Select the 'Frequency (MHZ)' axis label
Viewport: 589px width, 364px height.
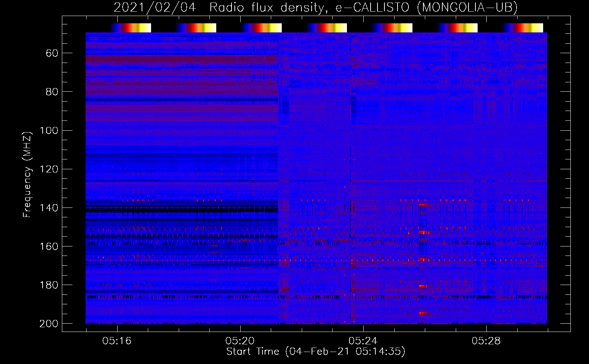(x=27, y=174)
